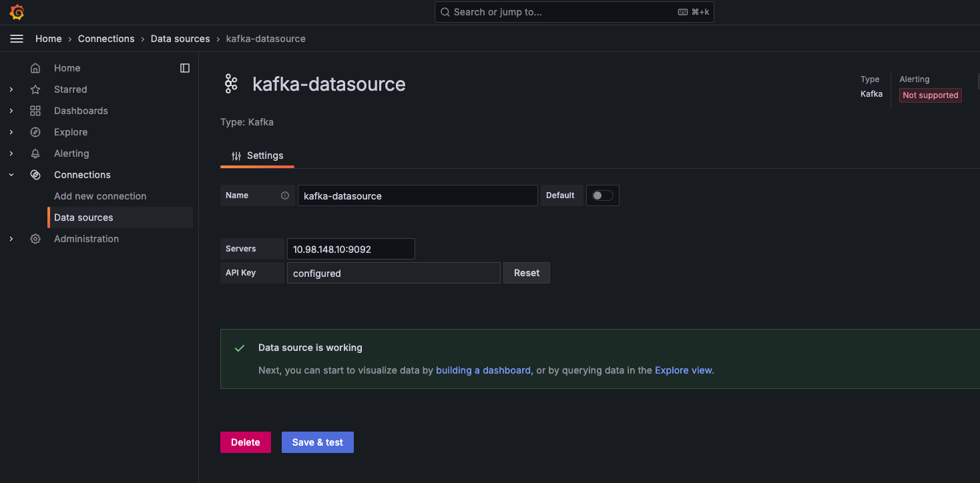
Task: Click the green success checkmark icon
Action: [240, 348]
